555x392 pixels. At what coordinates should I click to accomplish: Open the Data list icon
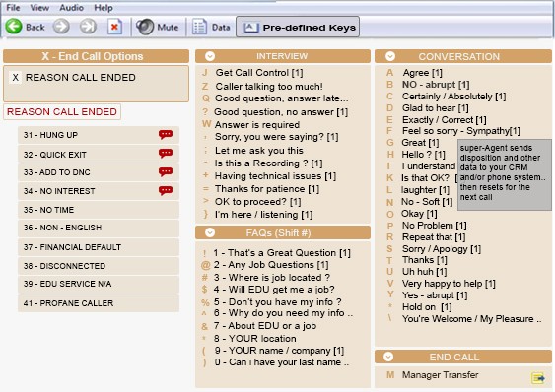click(x=199, y=27)
